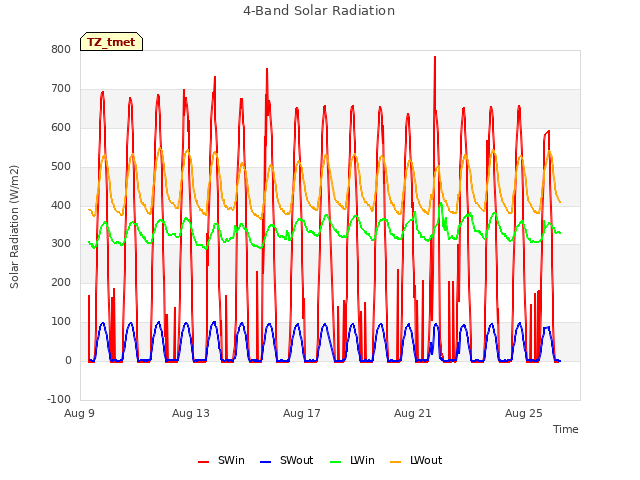The height and width of the screenshot is (480, 640).
Task: Click the chart title 4-Band Solar Radiation
Action: click(319, 11)
